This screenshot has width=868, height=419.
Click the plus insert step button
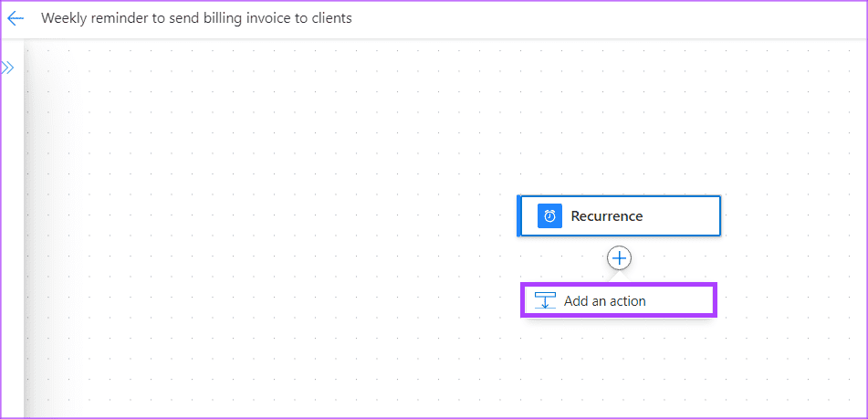pyautogui.click(x=620, y=258)
